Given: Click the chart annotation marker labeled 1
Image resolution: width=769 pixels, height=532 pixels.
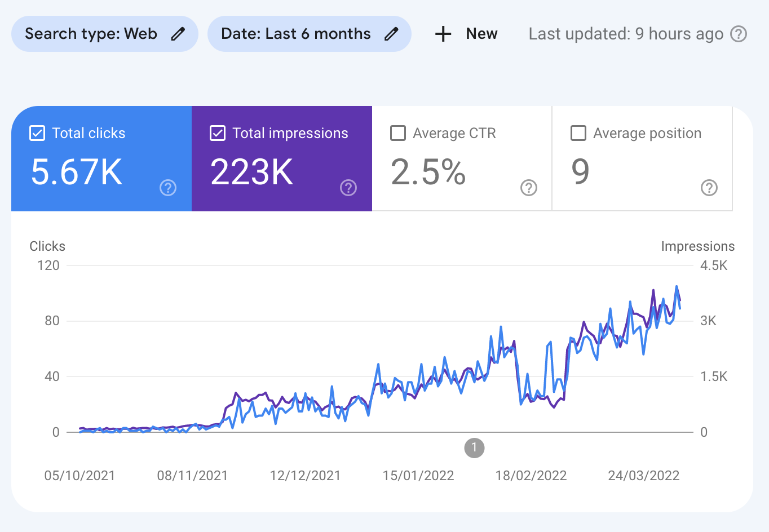Looking at the screenshot, I should tap(474, 448).
